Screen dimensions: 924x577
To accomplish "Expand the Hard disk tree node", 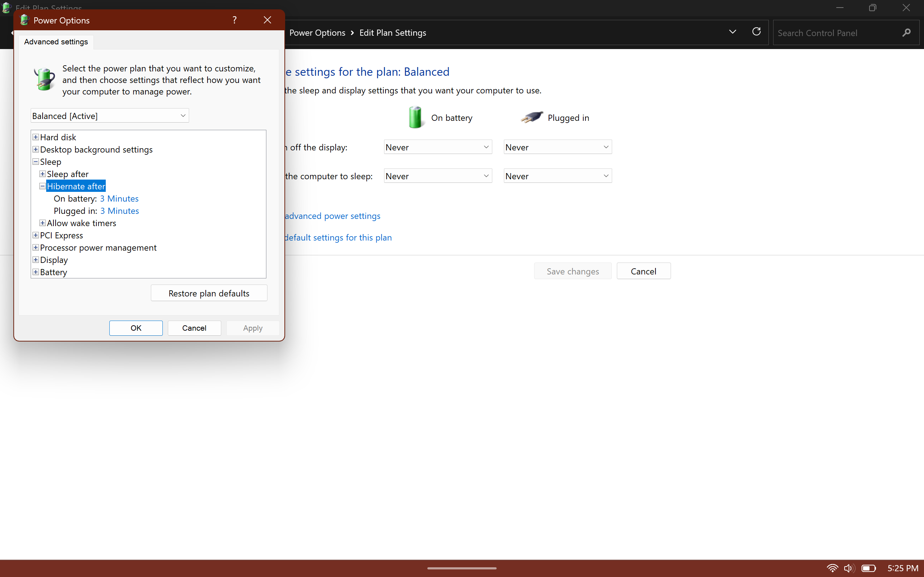I will [35, 137].
